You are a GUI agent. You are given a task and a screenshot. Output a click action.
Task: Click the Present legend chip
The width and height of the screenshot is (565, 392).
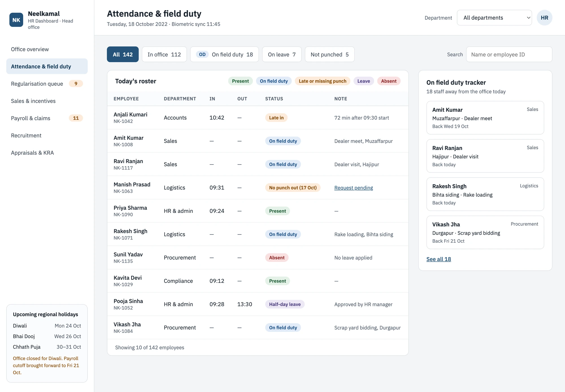click(240, 81)
